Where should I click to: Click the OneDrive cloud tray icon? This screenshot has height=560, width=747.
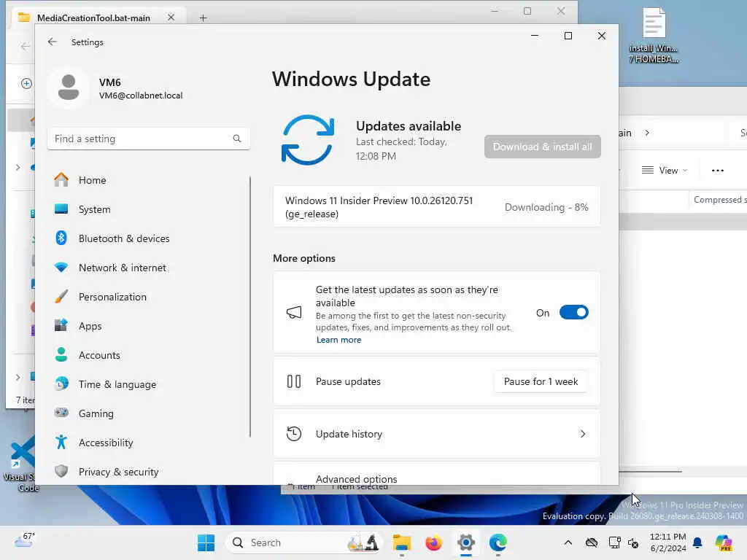coord(591,542)
